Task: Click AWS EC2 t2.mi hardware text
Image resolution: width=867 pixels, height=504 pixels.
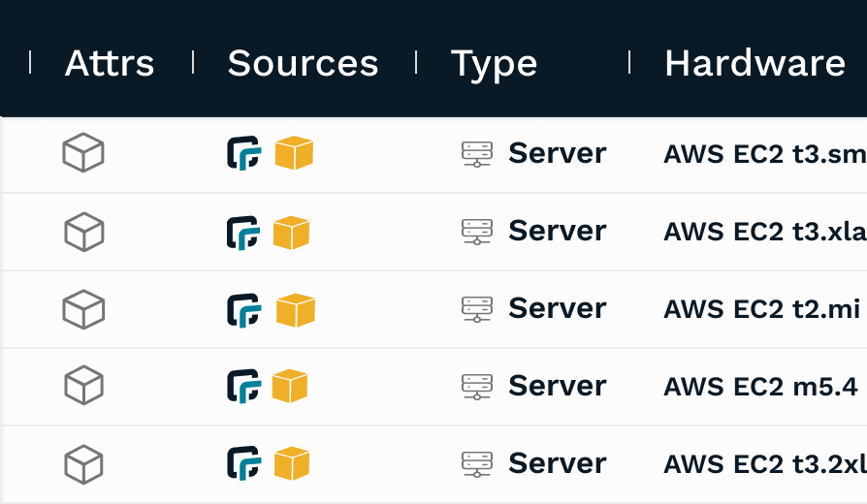Action: tap(761, 309)
